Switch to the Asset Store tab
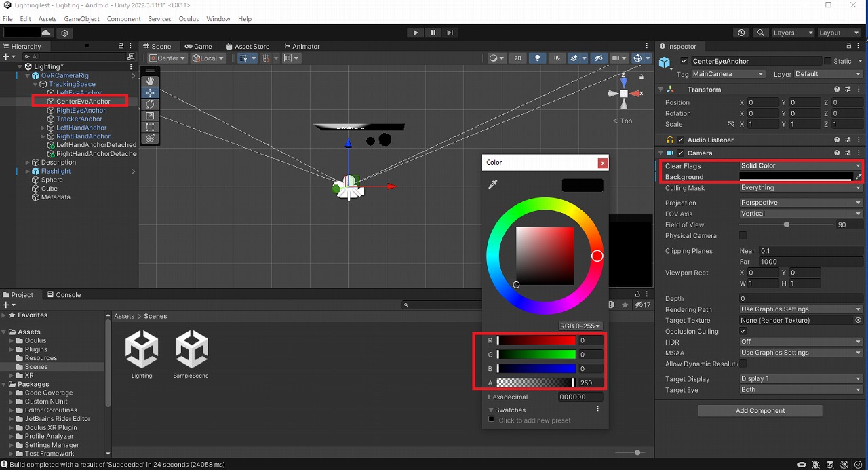Image resolution: width=868 pixels, height=470 pixels. click(247, 46)
